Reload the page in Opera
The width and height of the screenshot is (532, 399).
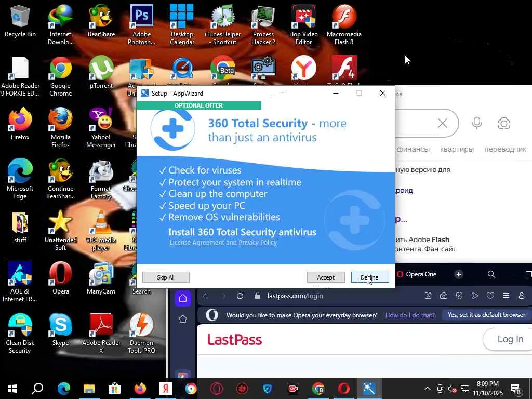tap(240, 296)
